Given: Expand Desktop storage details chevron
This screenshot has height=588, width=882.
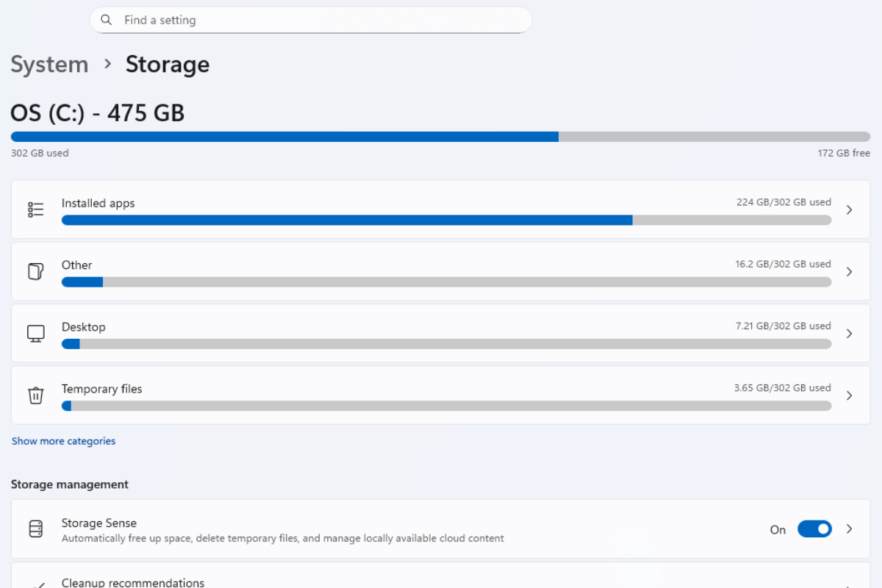Looking at the screenshot, I should pos(849,333).
